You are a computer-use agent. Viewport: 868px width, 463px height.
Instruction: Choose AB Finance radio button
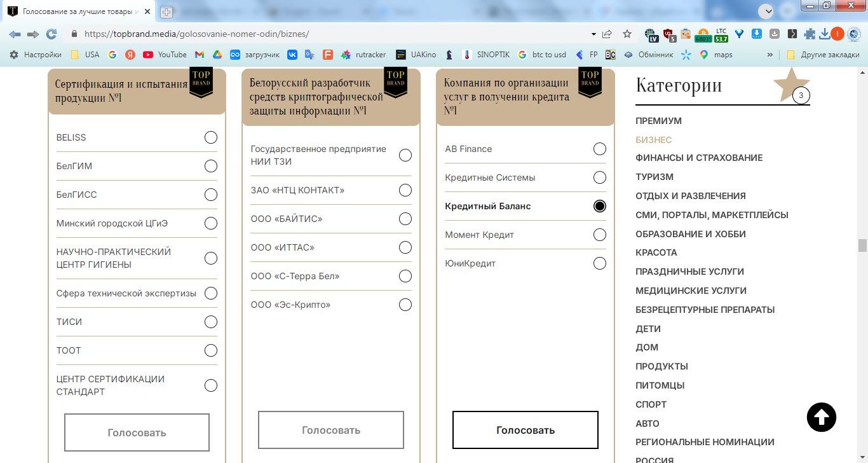[600, 149]
